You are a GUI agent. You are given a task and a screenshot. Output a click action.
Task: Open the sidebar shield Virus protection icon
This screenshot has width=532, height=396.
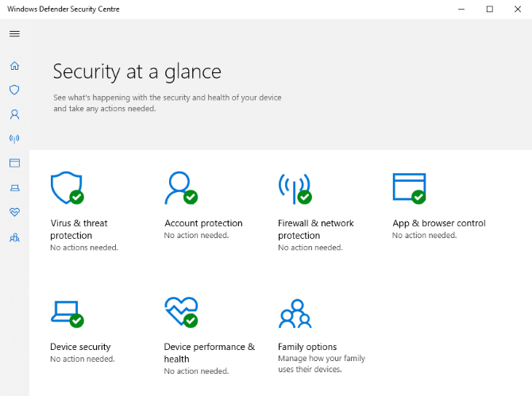[x=14, y=90]
